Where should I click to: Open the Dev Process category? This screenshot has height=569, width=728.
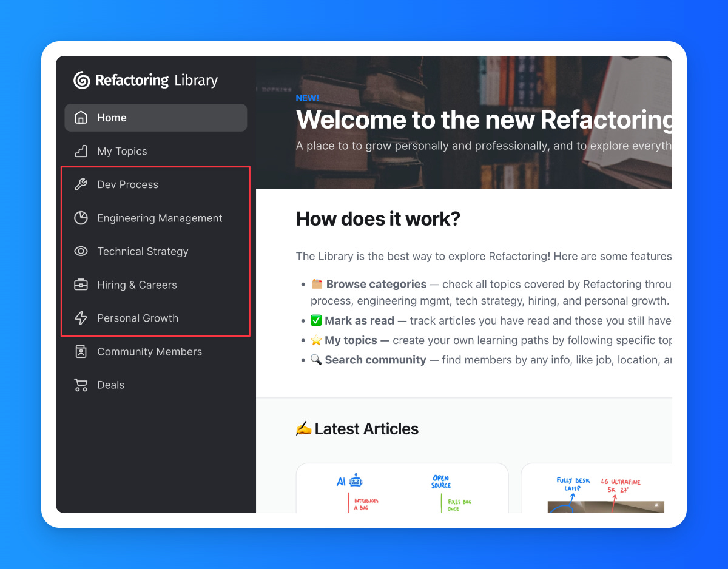tap(156, 184)
